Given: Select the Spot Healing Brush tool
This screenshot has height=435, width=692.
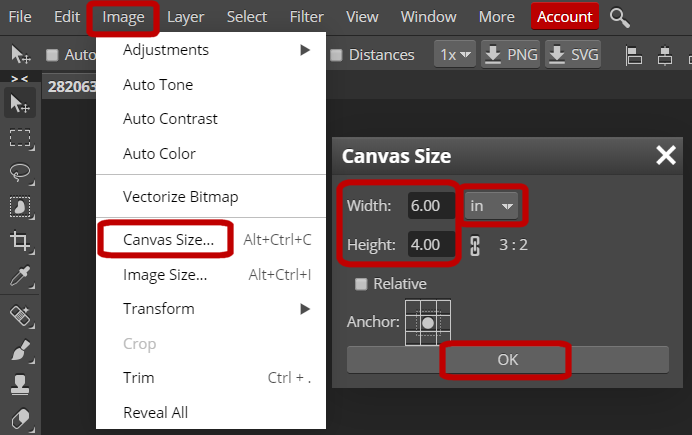Looking at the screenshot, I should point(20,316).
